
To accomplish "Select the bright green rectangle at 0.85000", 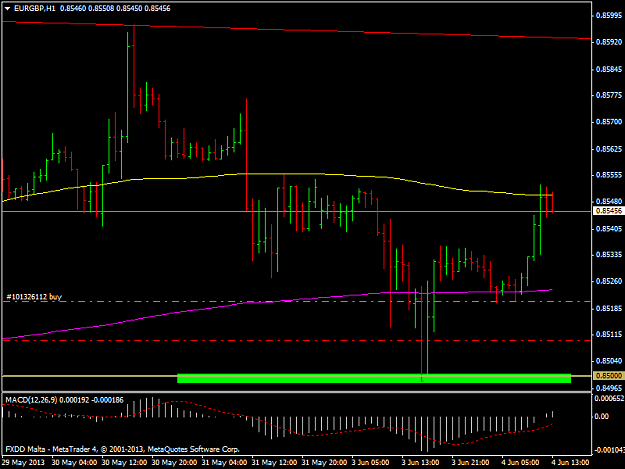I will [374, 379].
